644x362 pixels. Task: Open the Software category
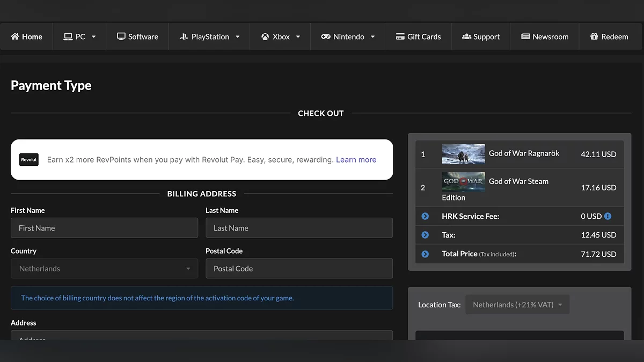[137, 36]
